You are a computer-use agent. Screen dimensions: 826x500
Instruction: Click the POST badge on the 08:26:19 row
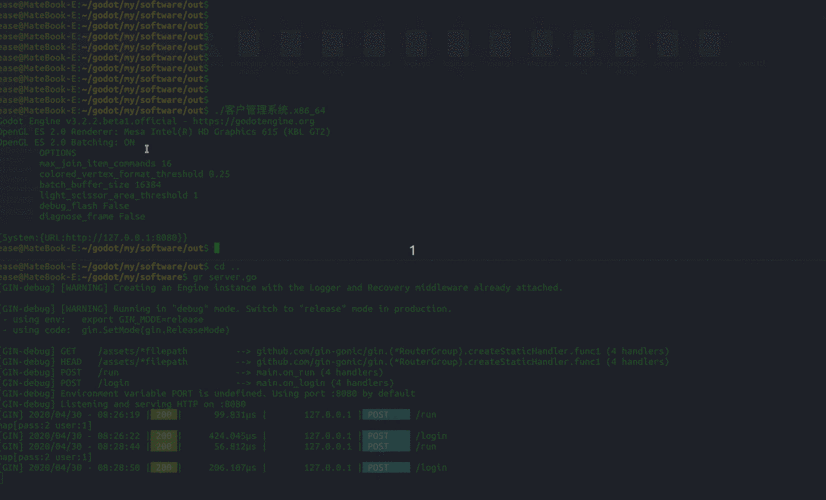[386, 415]
